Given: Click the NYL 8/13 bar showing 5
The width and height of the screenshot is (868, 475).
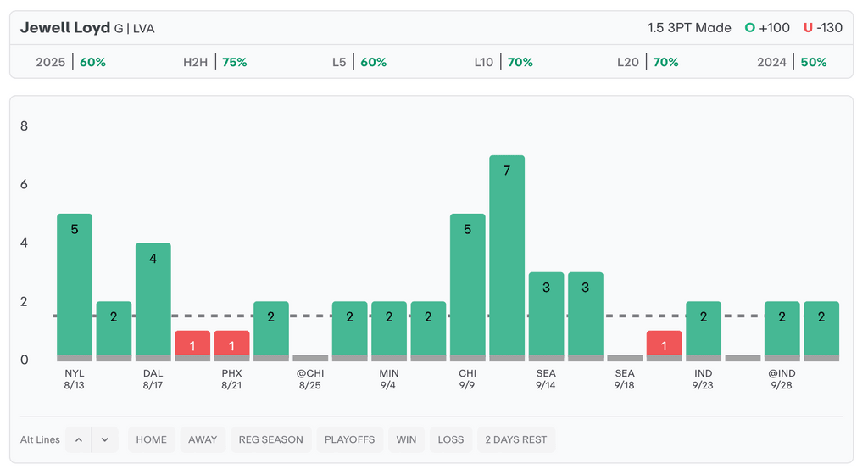Looking at the screenshot, I should coord(75,284).
